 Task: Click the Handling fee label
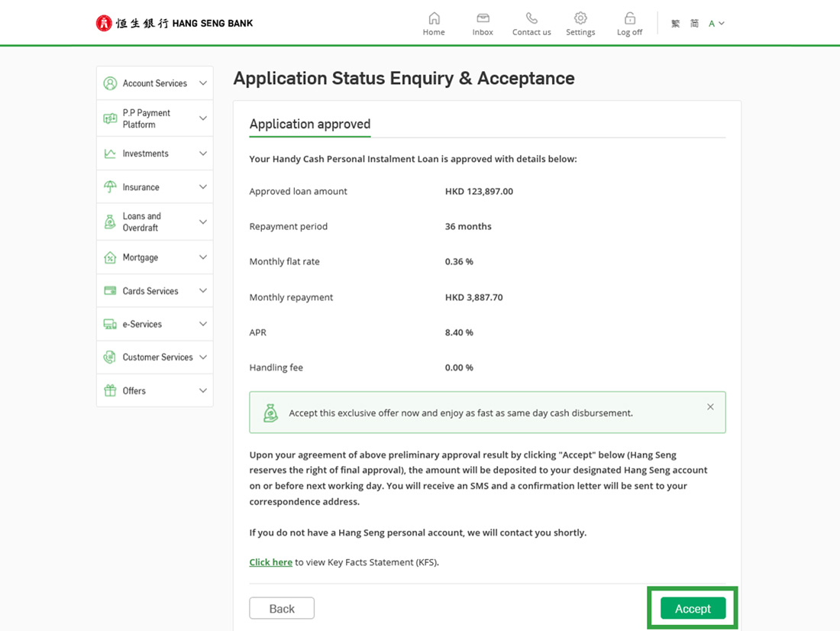click(x=276, y=367)
